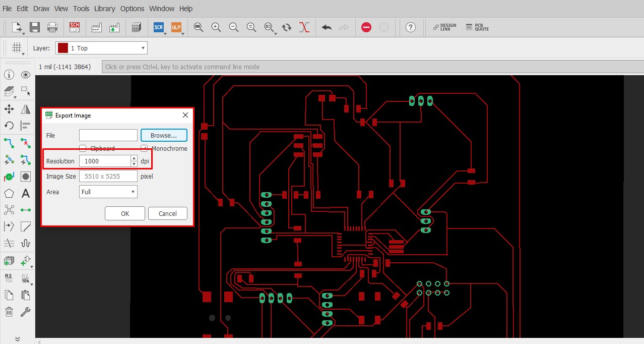Select the wrench Change tool
Screen dimensions: 644x344
coord(26,312)
